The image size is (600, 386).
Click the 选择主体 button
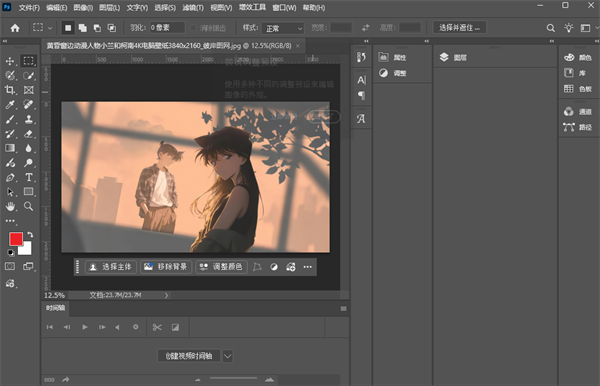click(x=111, y=267)
